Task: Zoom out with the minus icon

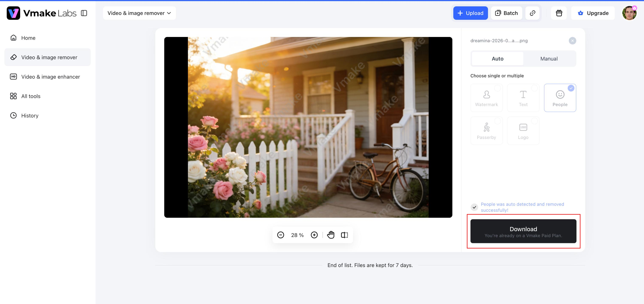Action: [x=280, y=235]
